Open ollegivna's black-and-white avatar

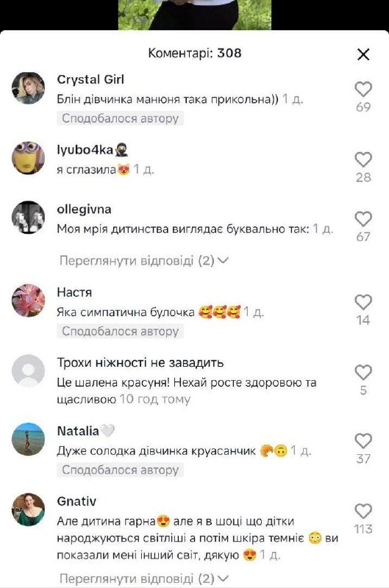[28, 218]
